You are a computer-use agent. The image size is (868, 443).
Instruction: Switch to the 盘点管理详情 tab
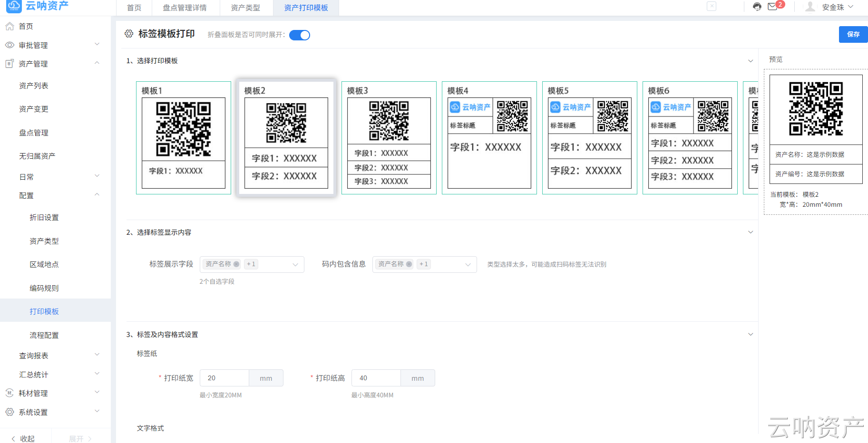(185, 8)
